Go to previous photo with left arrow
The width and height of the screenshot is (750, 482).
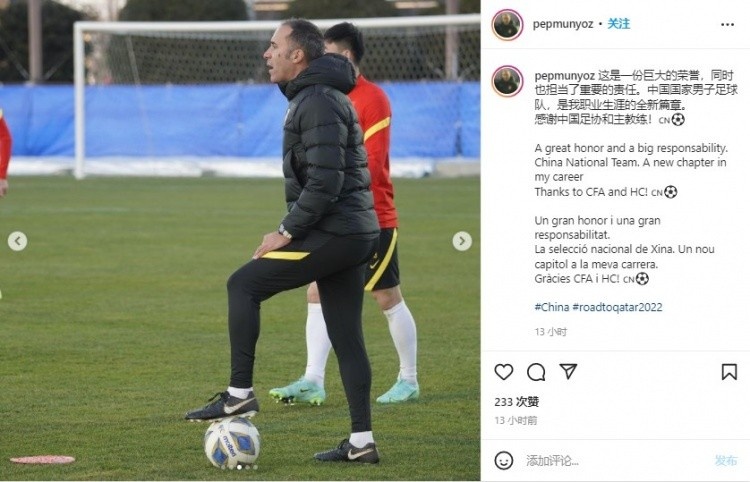point(17,241)
